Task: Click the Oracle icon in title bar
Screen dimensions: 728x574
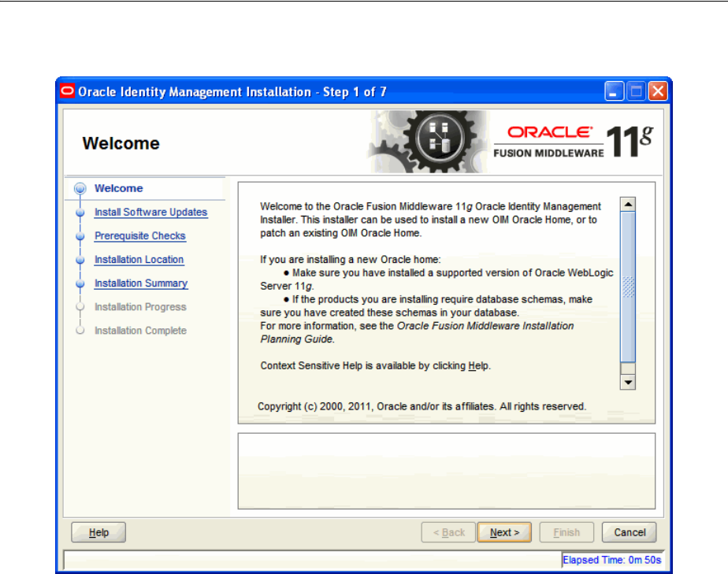Action: (x=67, y=91)
